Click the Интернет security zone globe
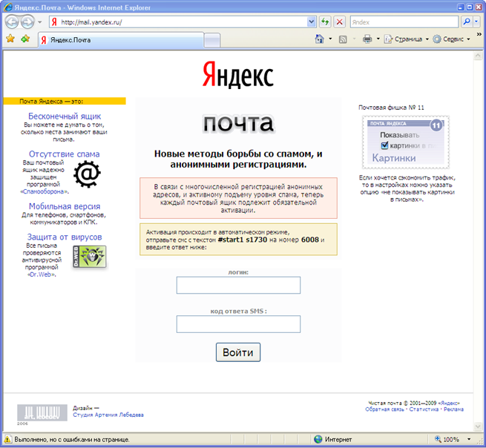486x448 pixels. click(318, 439)
